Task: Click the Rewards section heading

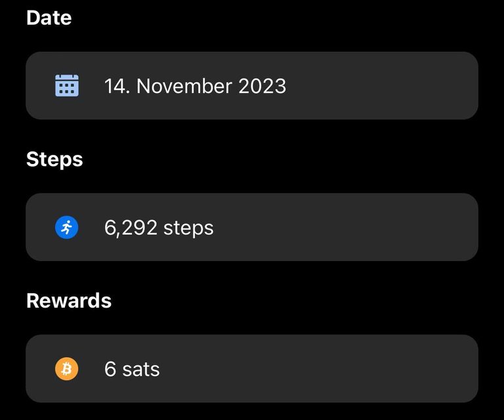Action: [x=69, y=301]
